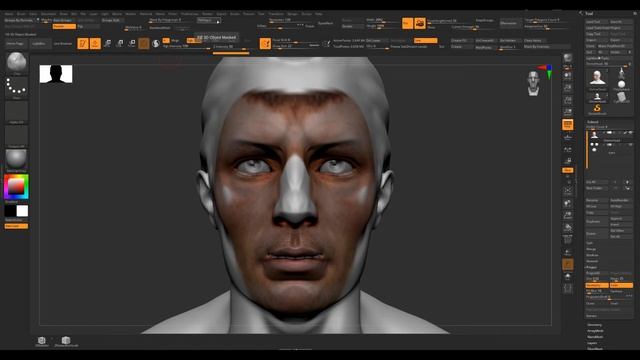Open the Zplugin menu
640x360 pixels.
[292, 13]
